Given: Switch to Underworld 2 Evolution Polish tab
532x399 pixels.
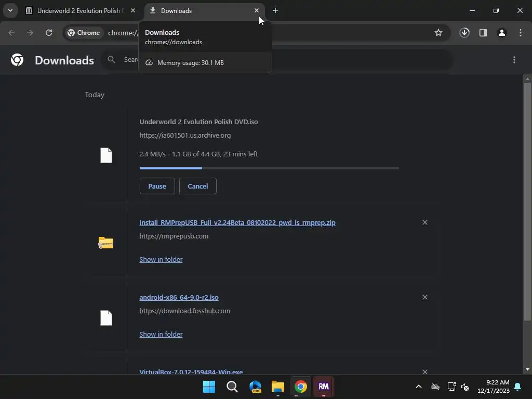Looking at the screenshot, I should (x=79, y=11).
